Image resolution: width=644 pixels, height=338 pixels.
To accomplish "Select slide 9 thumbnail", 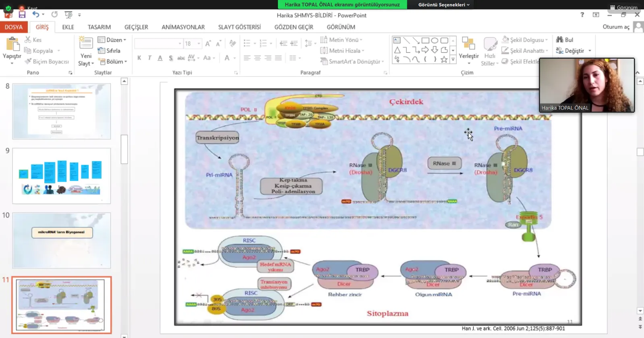I will point(61,176).
